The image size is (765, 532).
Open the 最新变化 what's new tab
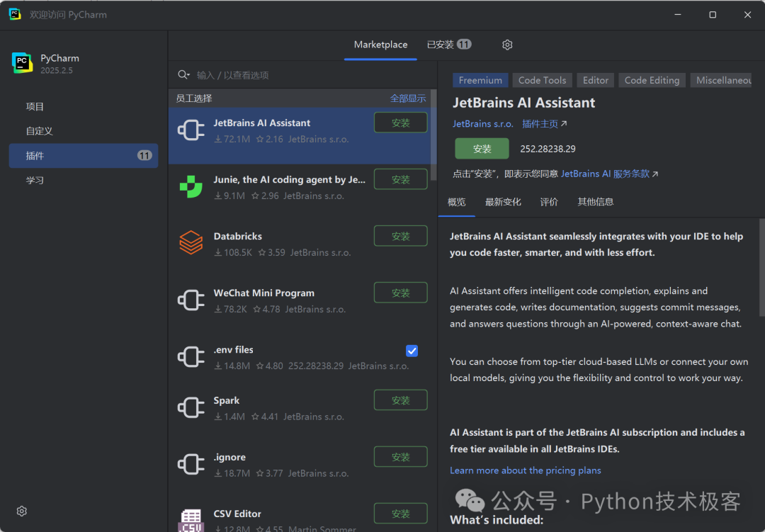pos(503,202)
